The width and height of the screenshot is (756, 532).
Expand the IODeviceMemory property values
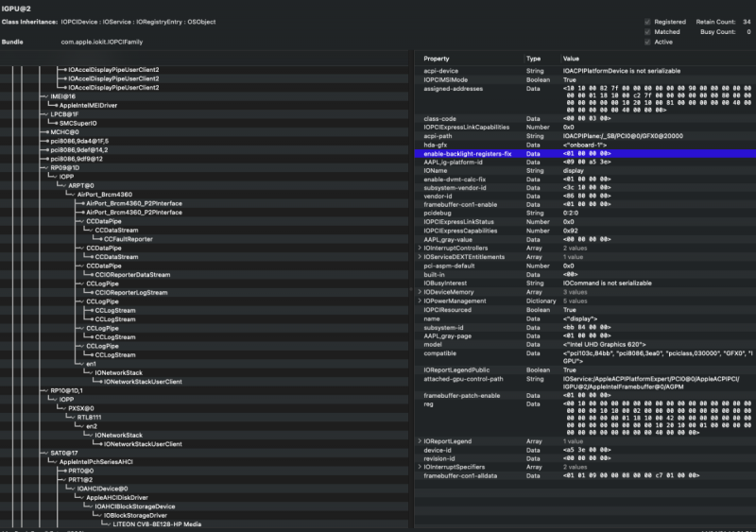pos(420,292)
